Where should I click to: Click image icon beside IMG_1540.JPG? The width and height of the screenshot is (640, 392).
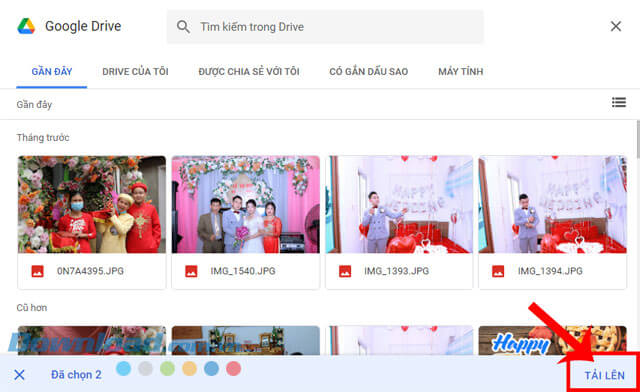pos(191,271)
